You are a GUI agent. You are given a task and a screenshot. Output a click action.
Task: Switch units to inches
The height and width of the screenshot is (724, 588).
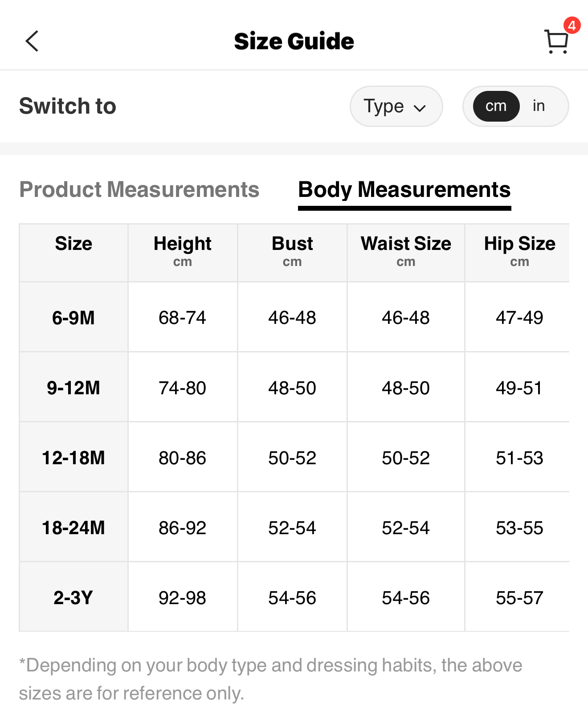(539, 106)
